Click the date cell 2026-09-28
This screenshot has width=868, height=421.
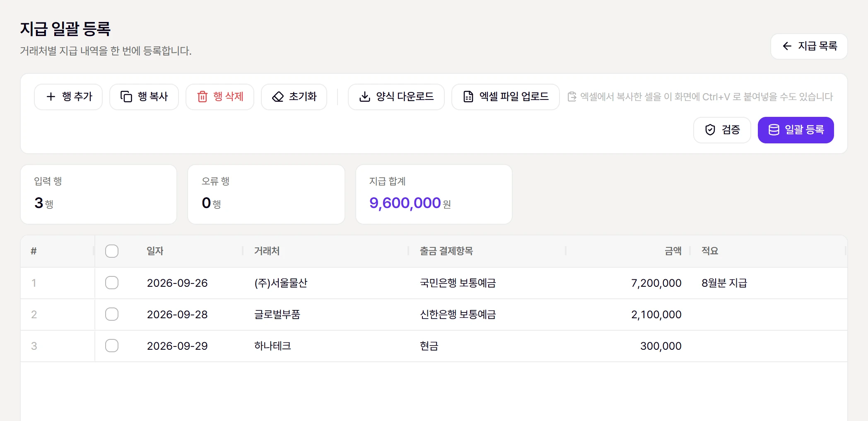click(x=177, y=315)
